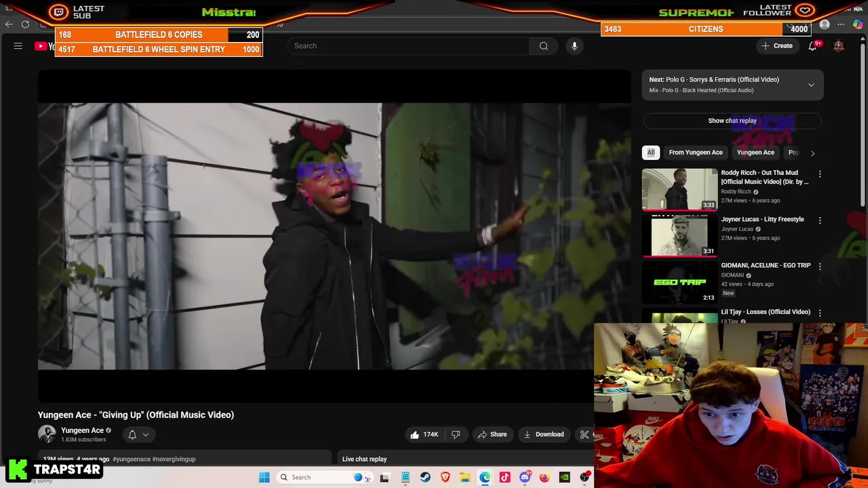Viewport: 868px width, 488px height.
Task: Reload the page with the refresh icon
Action: click(25, 24)
